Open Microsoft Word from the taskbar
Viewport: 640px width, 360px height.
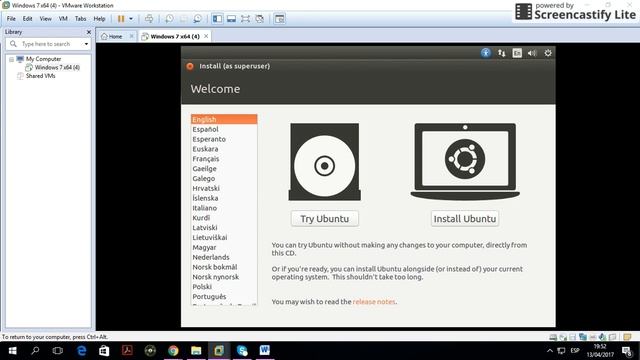[x=264, y=351]
